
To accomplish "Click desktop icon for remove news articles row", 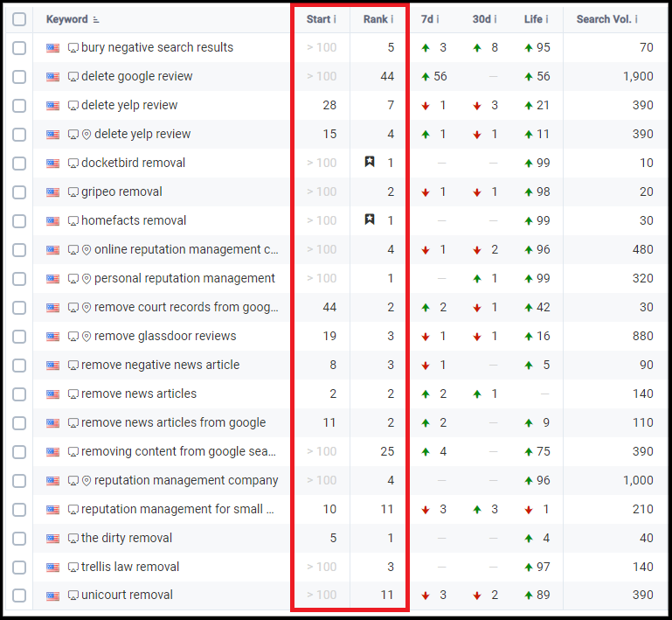I will (x=73, y=394).
